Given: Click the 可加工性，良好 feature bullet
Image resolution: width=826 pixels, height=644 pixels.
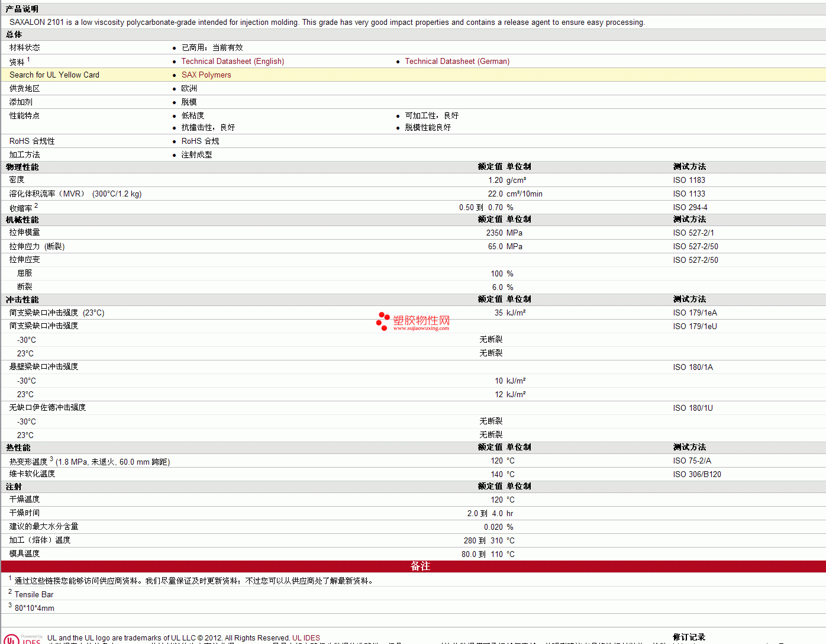Looking at the screenshot, I should [431, 115].
